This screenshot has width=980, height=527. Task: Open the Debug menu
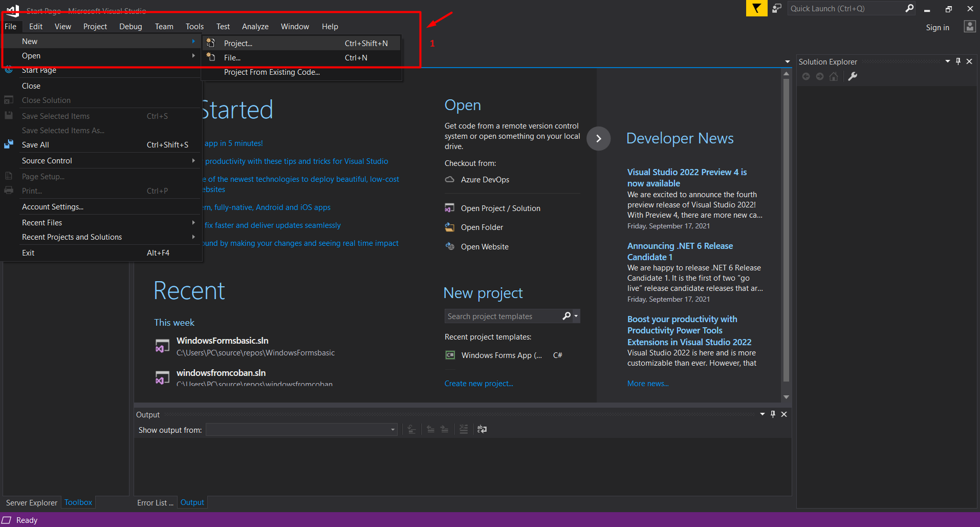click(x=130, y=26)
